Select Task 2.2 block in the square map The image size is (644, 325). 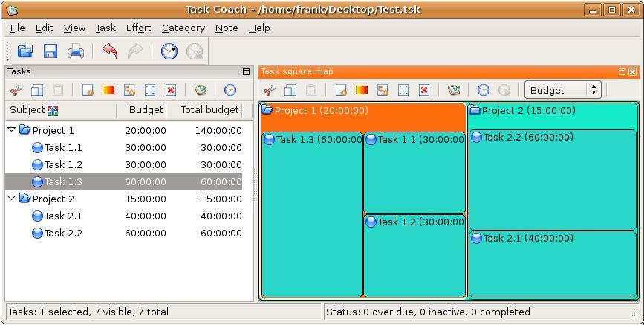click(553, 178)
